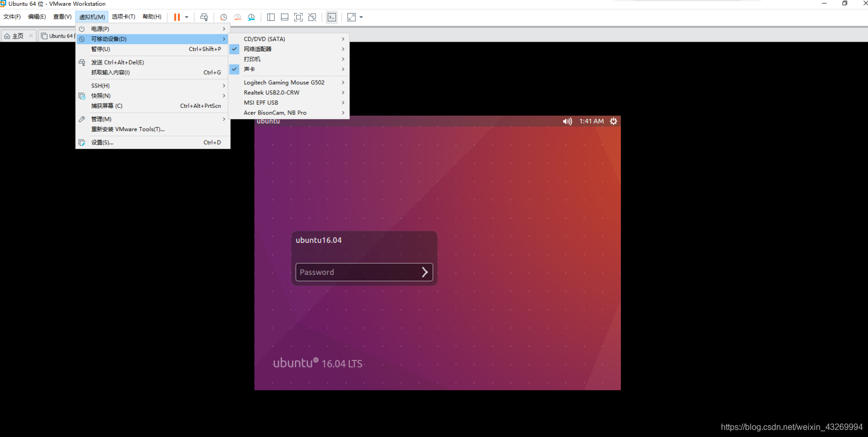This screenshot has height=437, width=868.
Task: Revert to snapshot using the orange clock icon
Action: [238, 17]
